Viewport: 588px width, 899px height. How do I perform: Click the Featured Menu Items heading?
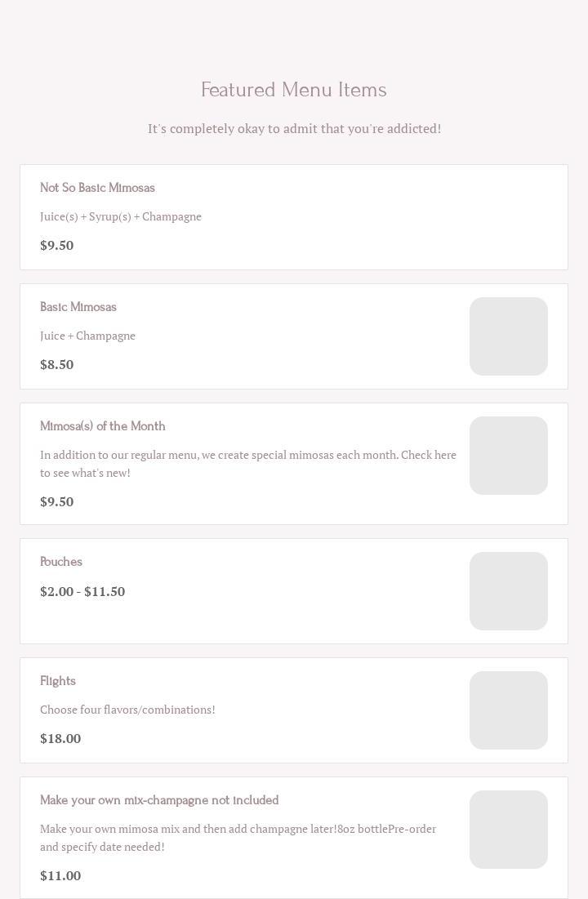coord(294,90)
